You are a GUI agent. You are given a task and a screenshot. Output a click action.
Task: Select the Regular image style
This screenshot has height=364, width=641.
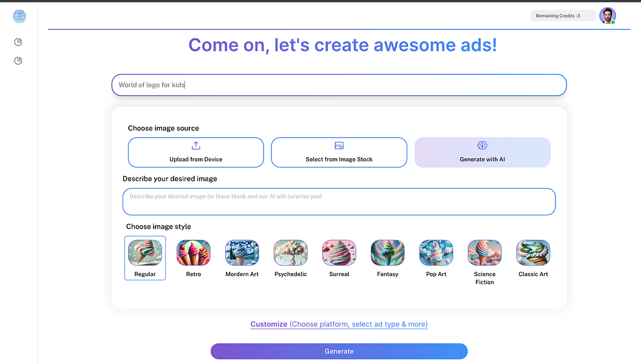tap(144, 258)
